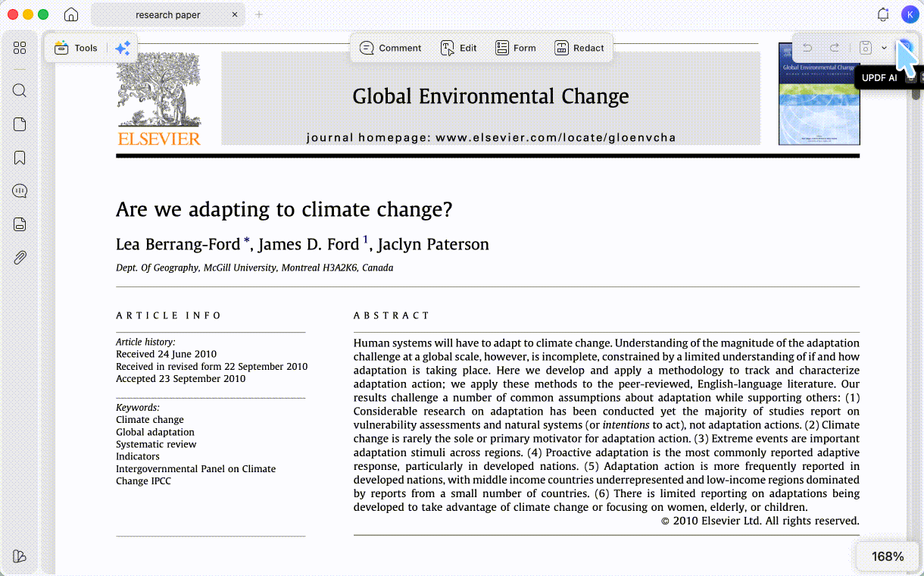Select the Form mode
Screen dimensions: 924x576
point(515,48)
